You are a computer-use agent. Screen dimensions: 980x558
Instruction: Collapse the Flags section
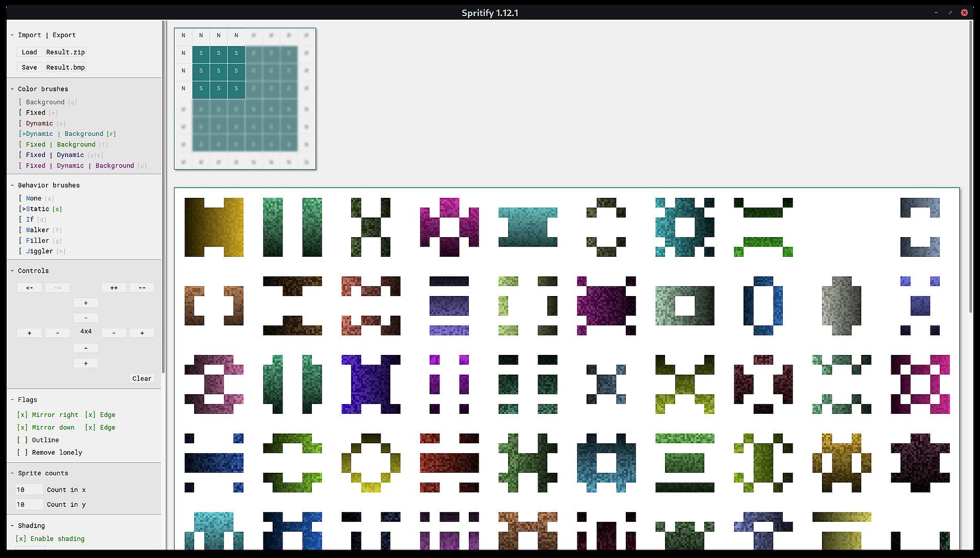coord(24,400)
